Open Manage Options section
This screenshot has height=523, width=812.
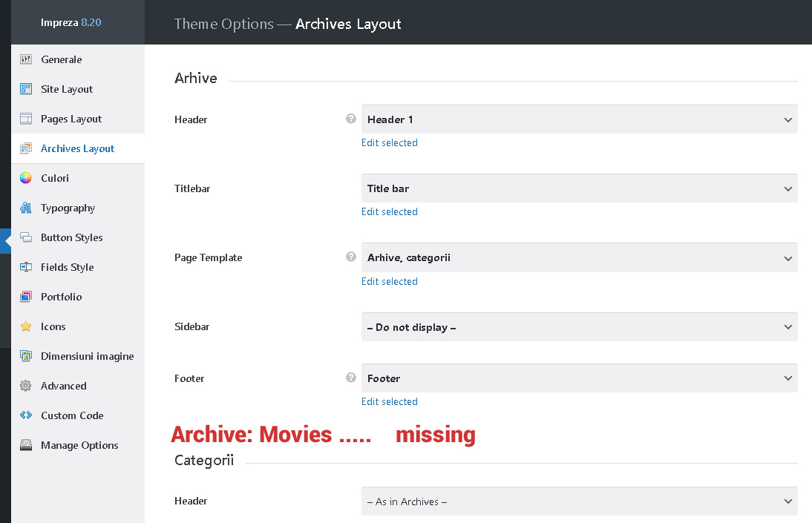(x=78, y=445)
